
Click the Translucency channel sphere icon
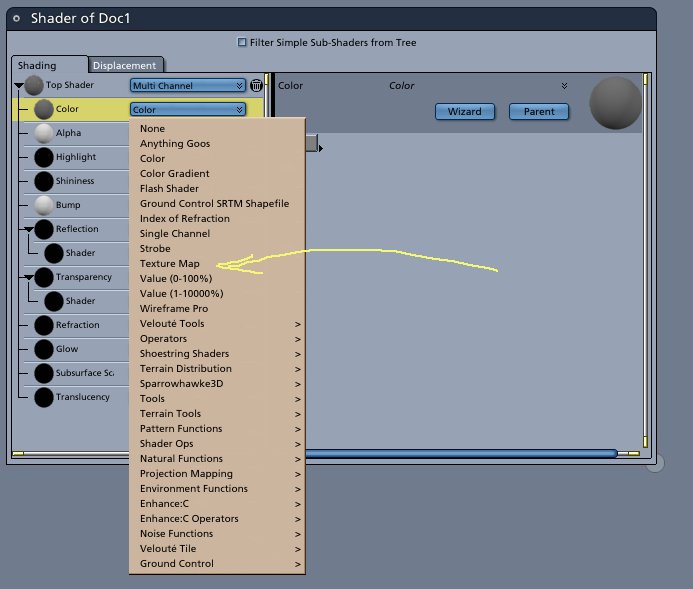tap(44, 397)
